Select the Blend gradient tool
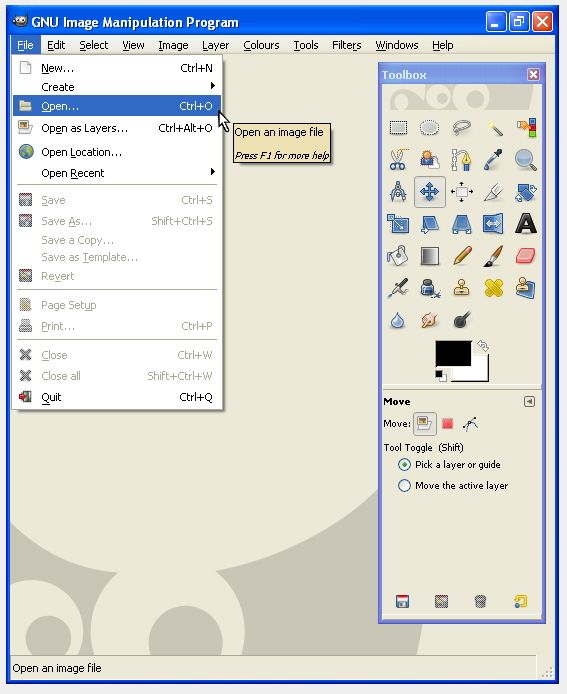This screenshot has height=694, width=567. pos(429,256)
